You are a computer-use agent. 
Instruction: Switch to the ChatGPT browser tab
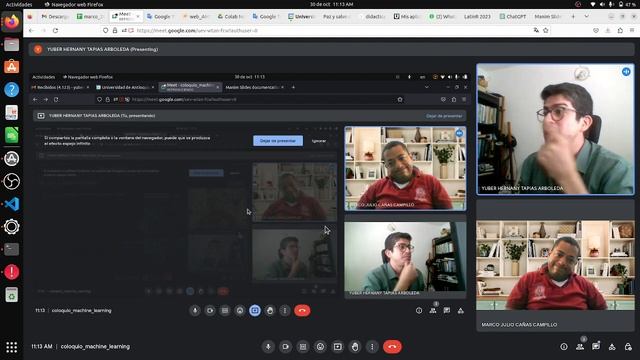(513, 16)
